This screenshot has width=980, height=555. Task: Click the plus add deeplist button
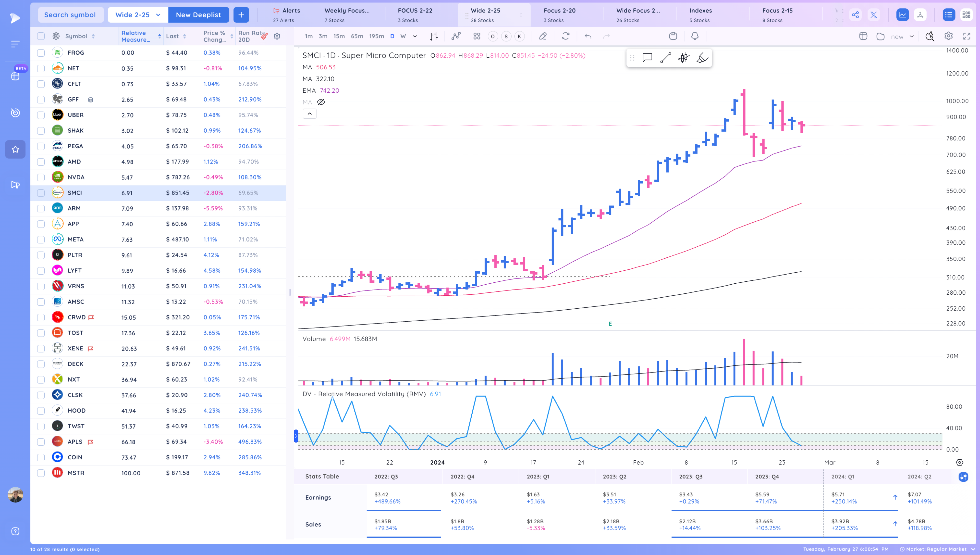(x=241, y=15)
